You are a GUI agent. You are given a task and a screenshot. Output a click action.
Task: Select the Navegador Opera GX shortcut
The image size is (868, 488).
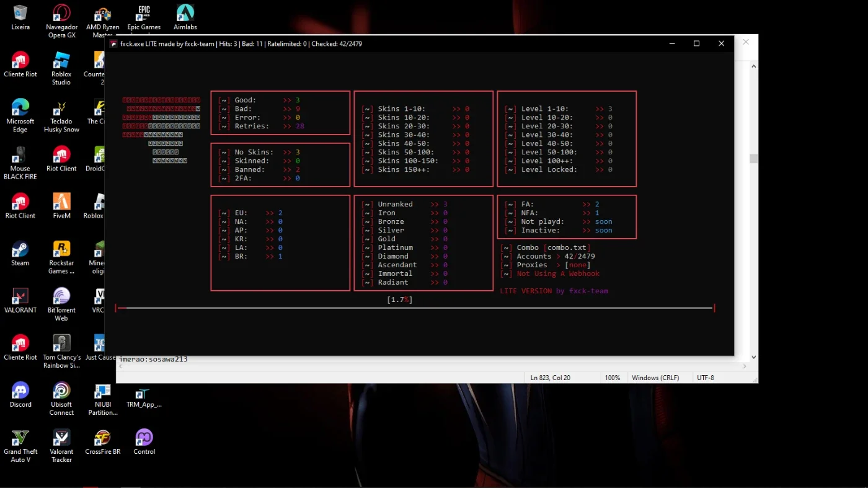pyautogui.click(x=61, y=21)
